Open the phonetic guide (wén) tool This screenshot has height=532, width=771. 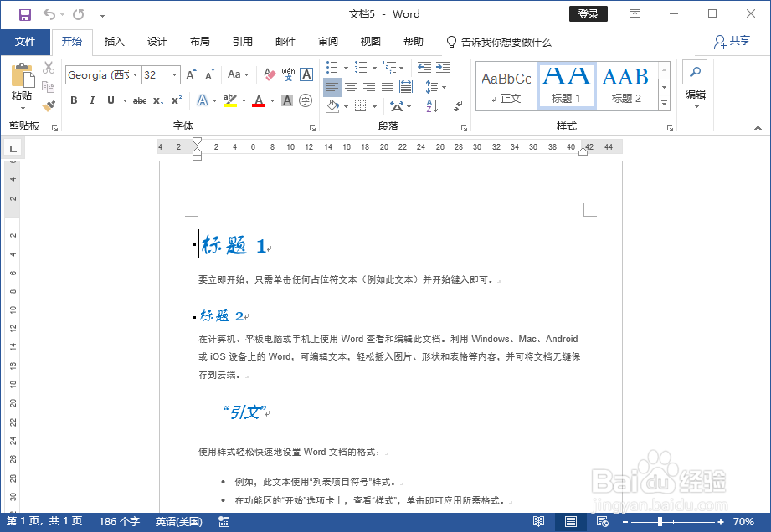(288, 74)
